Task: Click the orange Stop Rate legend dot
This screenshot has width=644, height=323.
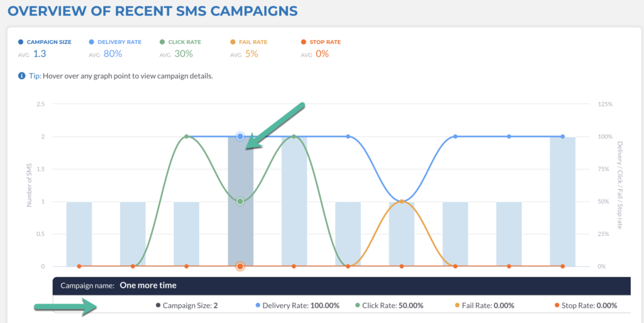Action: tap(304, 42)
